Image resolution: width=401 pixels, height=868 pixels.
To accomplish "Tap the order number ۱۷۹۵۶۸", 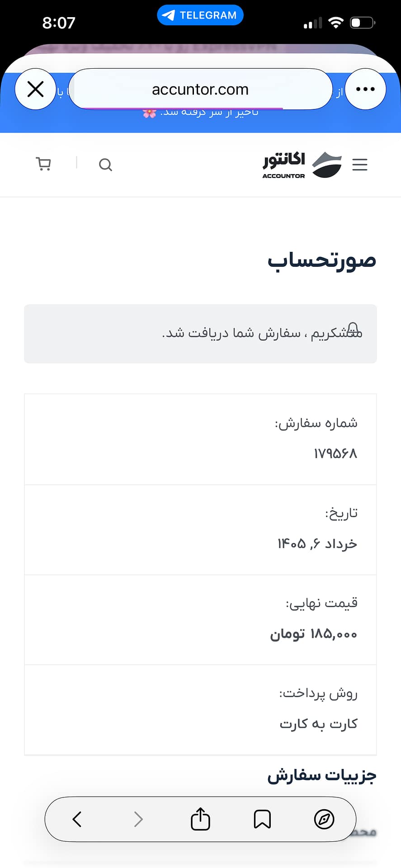I will click(335, 453).
